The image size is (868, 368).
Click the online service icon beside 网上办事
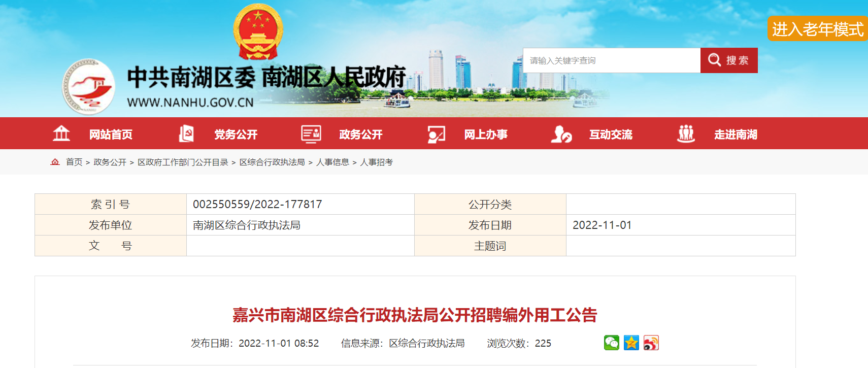coord(437,134)
